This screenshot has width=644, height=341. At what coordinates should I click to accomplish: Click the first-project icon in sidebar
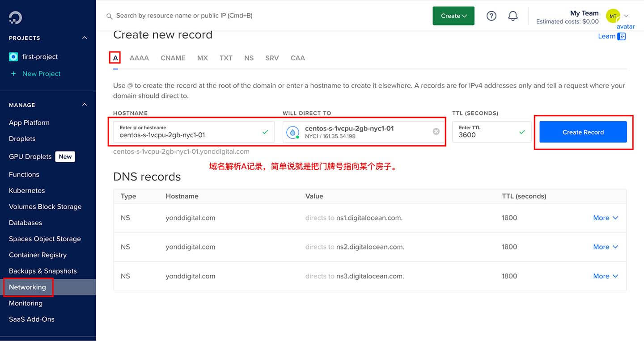[x=13, y=57]
